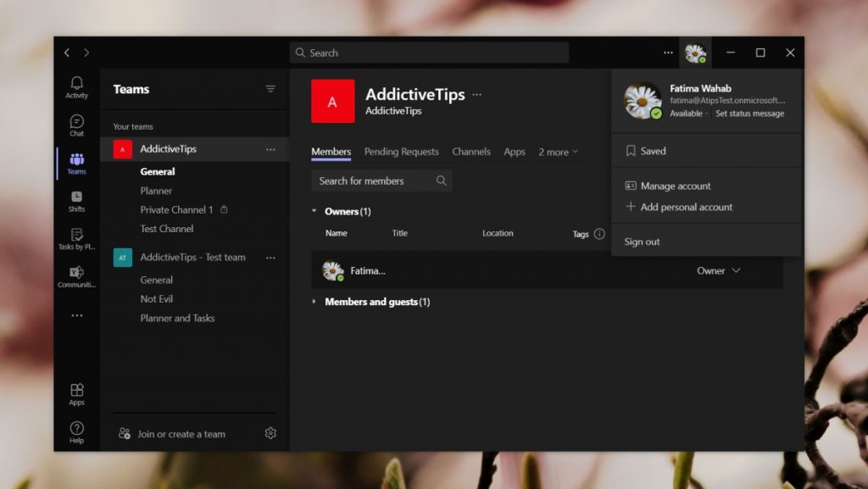Open the Owner role dropdown for Fatima
Viewport: 868px width, 489px height.
pos(719,270)
